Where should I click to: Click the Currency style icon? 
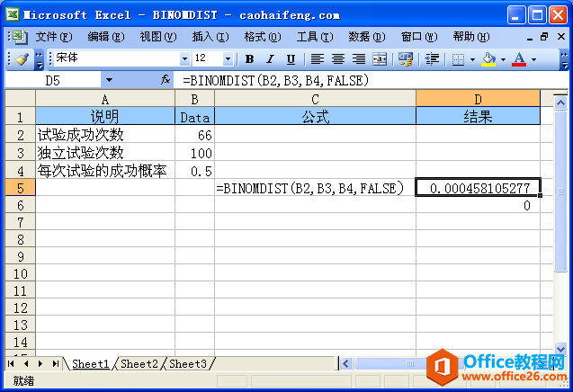point(406,58)
